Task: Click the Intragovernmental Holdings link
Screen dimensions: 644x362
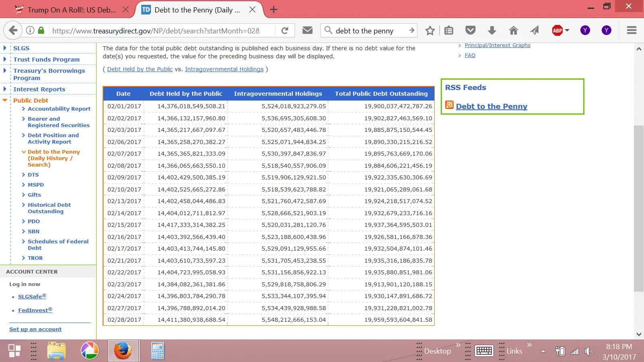Action: point(224,69)
